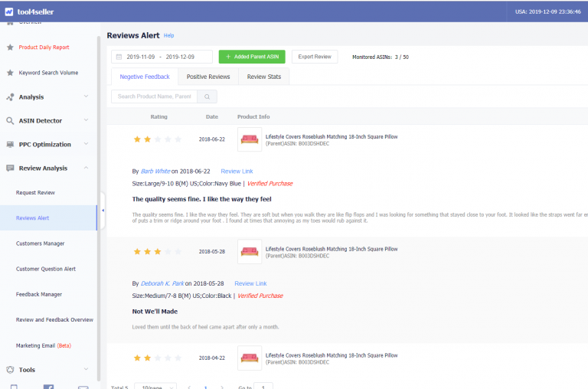Switch to Negetive Feedback tab

[145, 77]
